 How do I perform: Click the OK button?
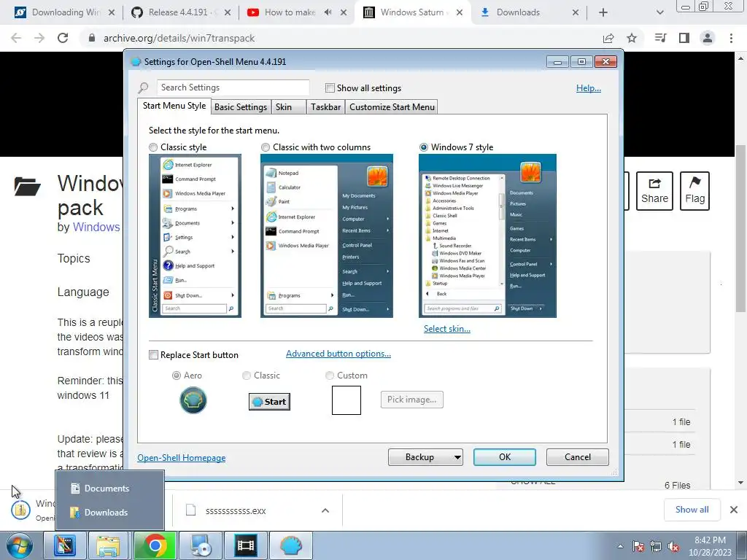tap(505, 457)
